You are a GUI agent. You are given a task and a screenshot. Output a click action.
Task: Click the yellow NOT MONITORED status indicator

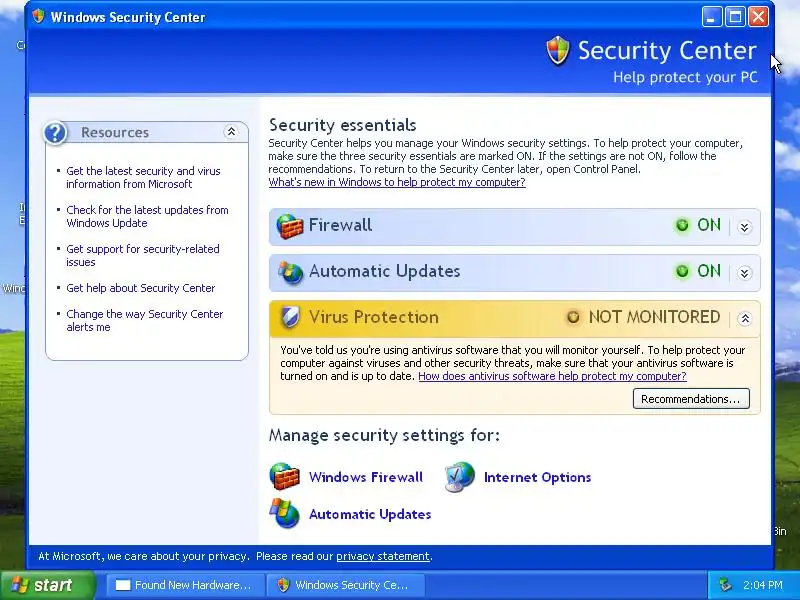[x=573, y=317]
